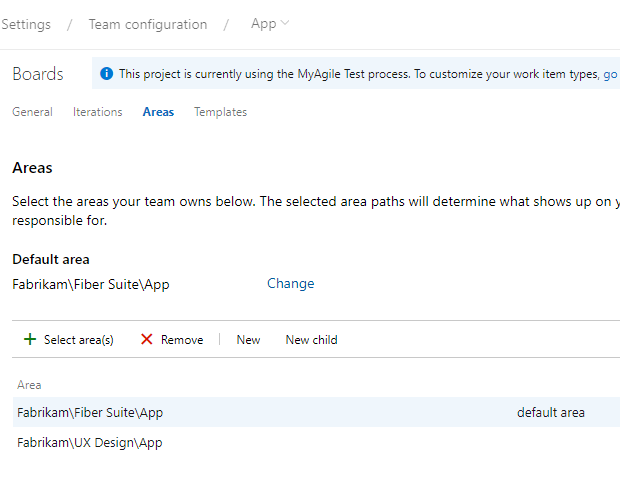The image size is (620, 481).
Task: Click the Area column header
Action: pos(30,385)
